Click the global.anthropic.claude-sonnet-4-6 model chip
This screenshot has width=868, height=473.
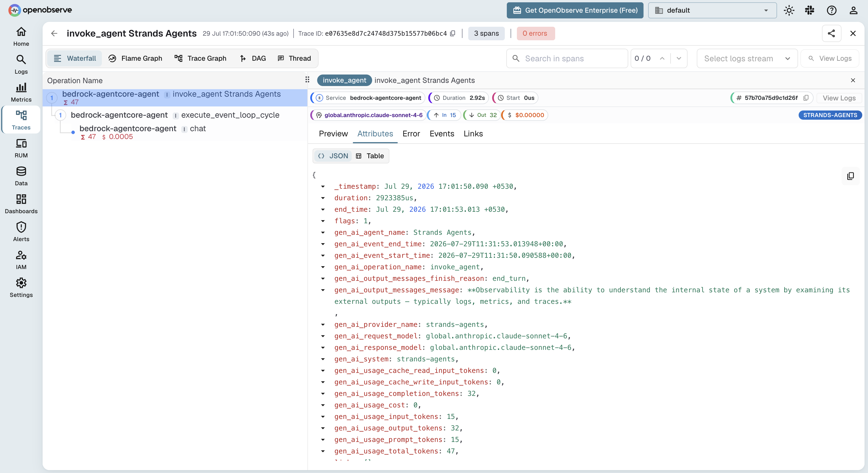(x=368, y=115)
